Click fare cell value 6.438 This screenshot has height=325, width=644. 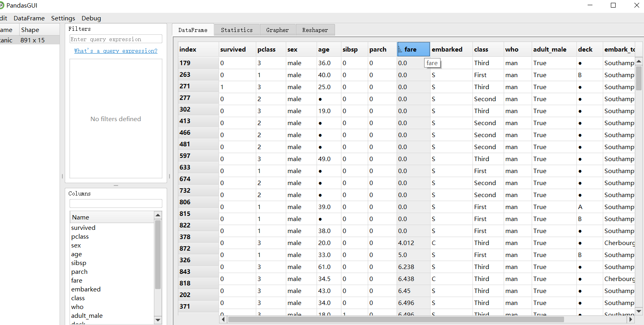[413, 279]
